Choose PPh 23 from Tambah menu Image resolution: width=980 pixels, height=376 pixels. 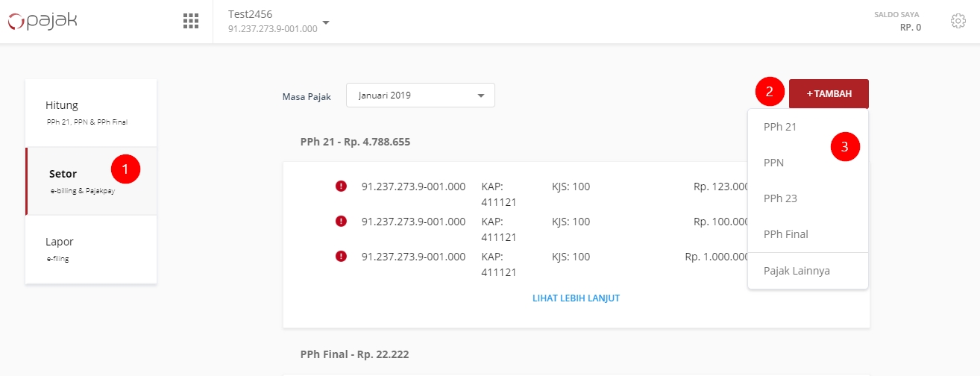(808, 198)
